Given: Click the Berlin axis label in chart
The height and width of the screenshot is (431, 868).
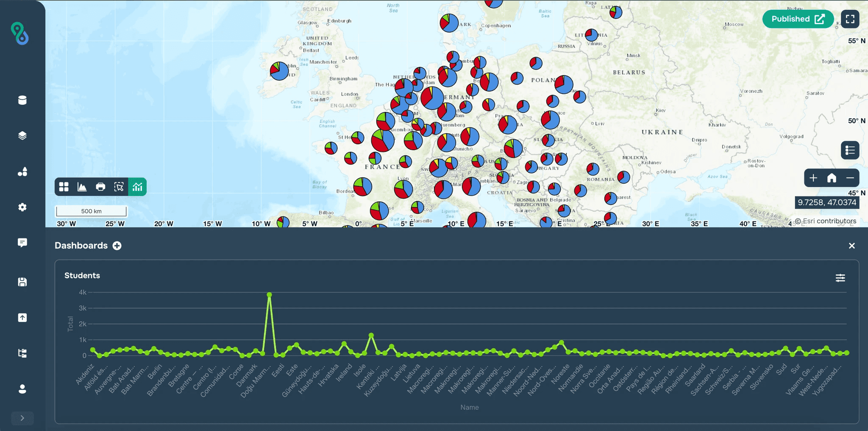Looking at the screenshot, I should pos(155,371).
